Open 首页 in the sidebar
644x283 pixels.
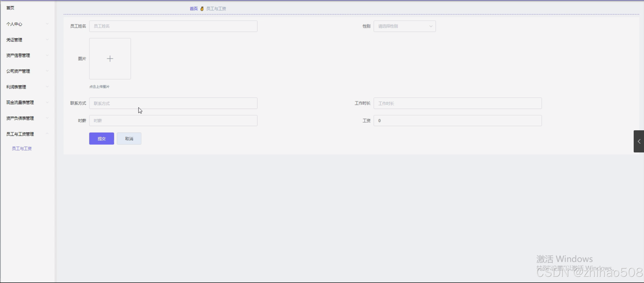(10, 8)
